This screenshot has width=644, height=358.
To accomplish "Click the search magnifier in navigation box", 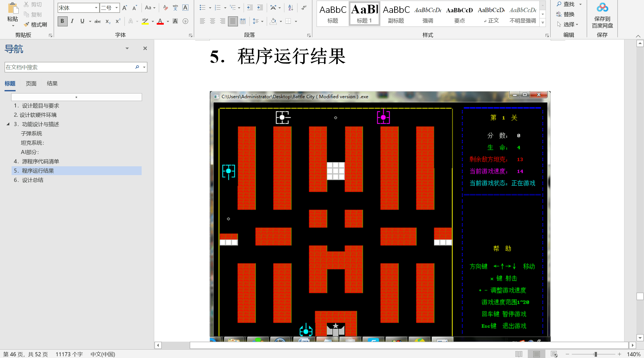I will coord(137,67).
